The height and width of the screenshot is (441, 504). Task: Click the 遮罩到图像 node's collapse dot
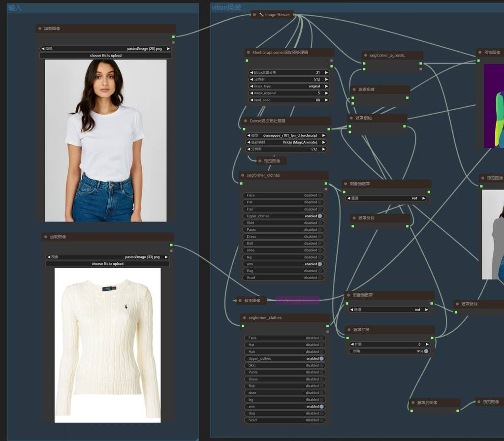(413, 403)
